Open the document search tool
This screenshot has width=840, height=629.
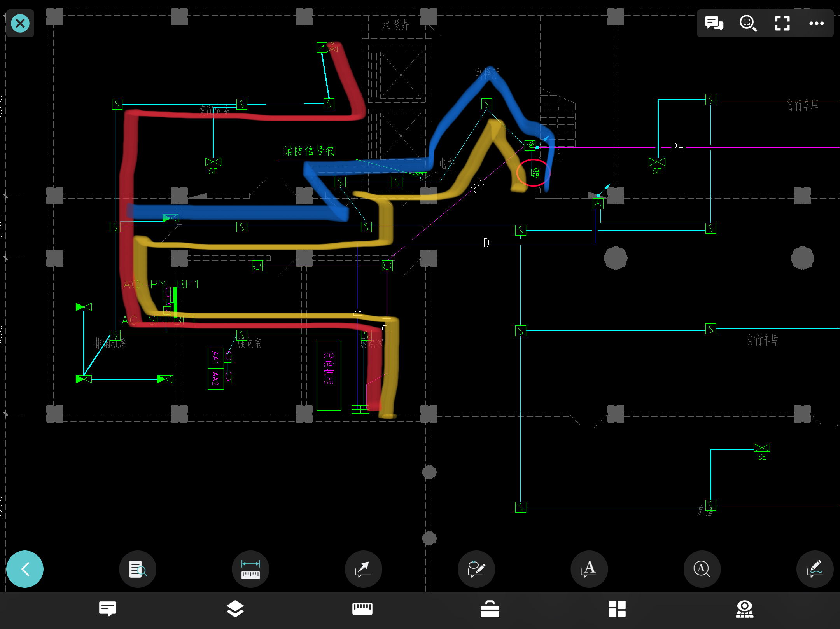pos(138,569)
